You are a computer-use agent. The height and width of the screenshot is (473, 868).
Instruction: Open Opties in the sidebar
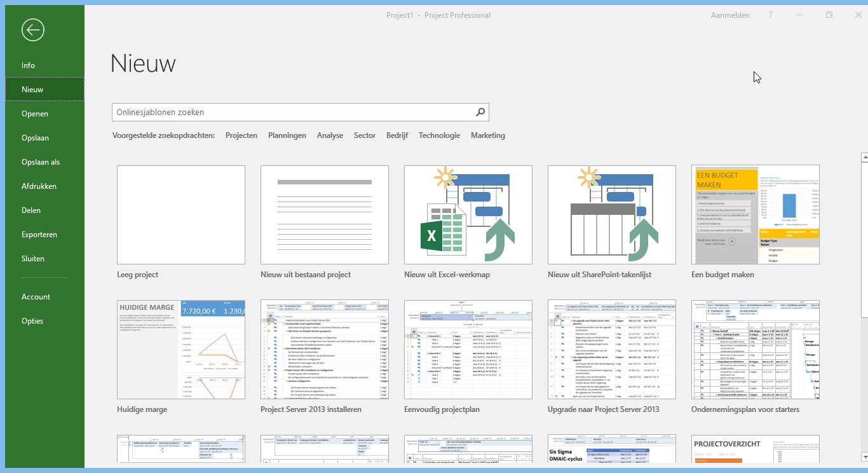pos(44,321)
